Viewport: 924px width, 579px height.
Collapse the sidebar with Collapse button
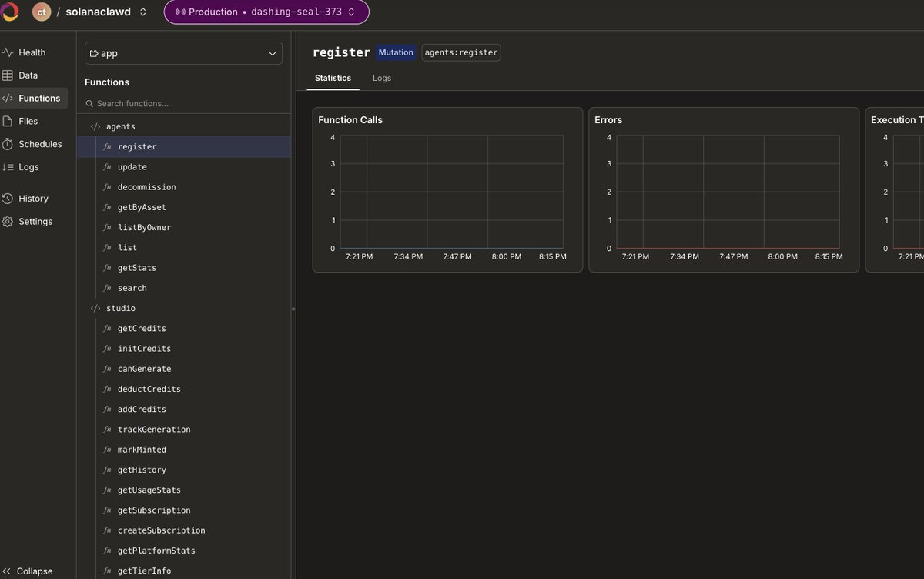click(28, 571)
